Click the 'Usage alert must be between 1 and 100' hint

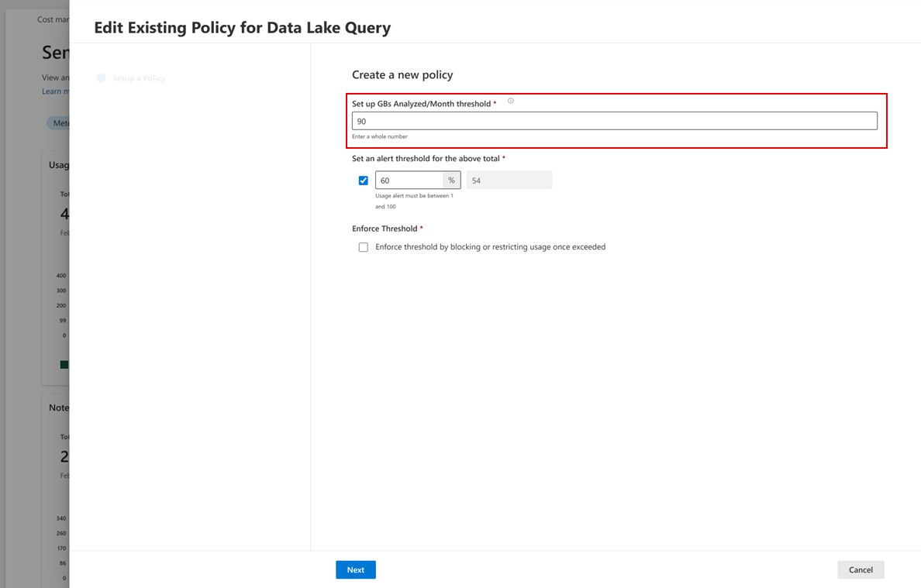point(414,201)
